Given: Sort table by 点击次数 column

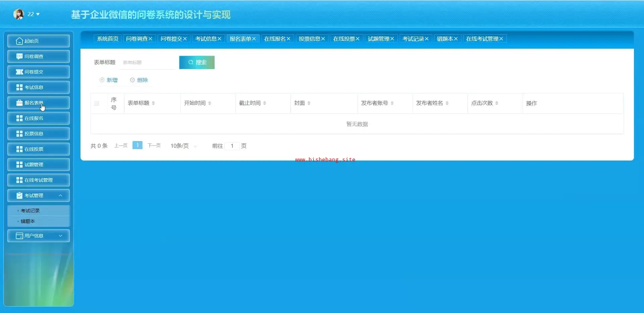Looking at the screenshot, I should (497, 103).
